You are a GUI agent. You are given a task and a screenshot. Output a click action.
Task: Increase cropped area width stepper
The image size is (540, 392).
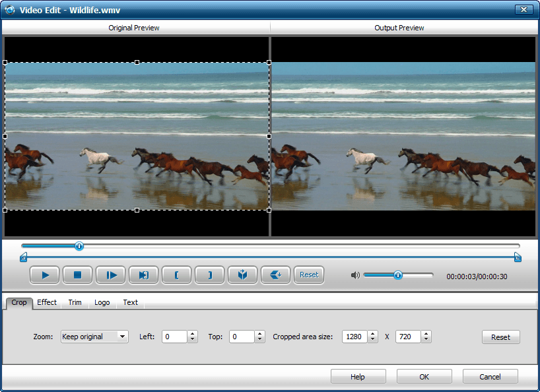tap(373, 334)
